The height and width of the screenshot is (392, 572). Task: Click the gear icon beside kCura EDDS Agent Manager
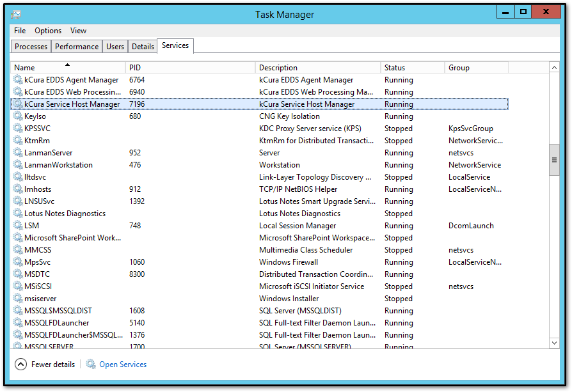[17, 79]
